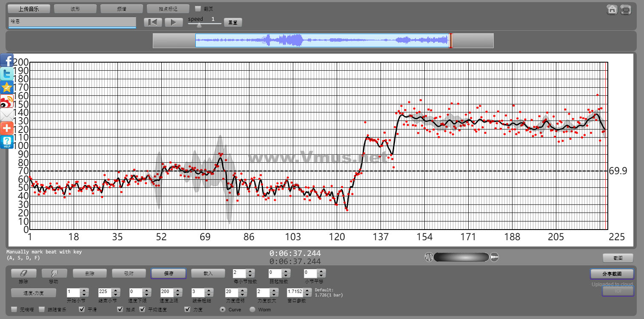Select the Worm radio button
This screenshot has height=319, width=644.
(252, 310)
